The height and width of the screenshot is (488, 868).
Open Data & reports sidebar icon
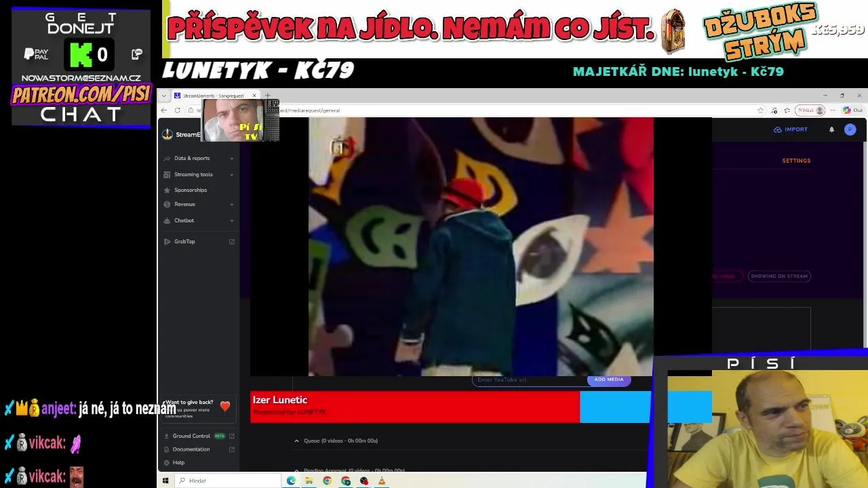pyautogui.click(x=167, y=159)
